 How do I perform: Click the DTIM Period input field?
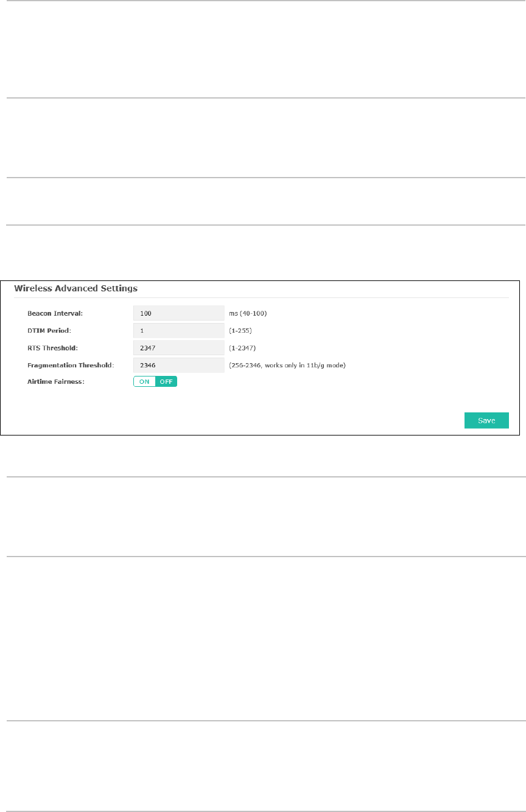click(179, 330)
